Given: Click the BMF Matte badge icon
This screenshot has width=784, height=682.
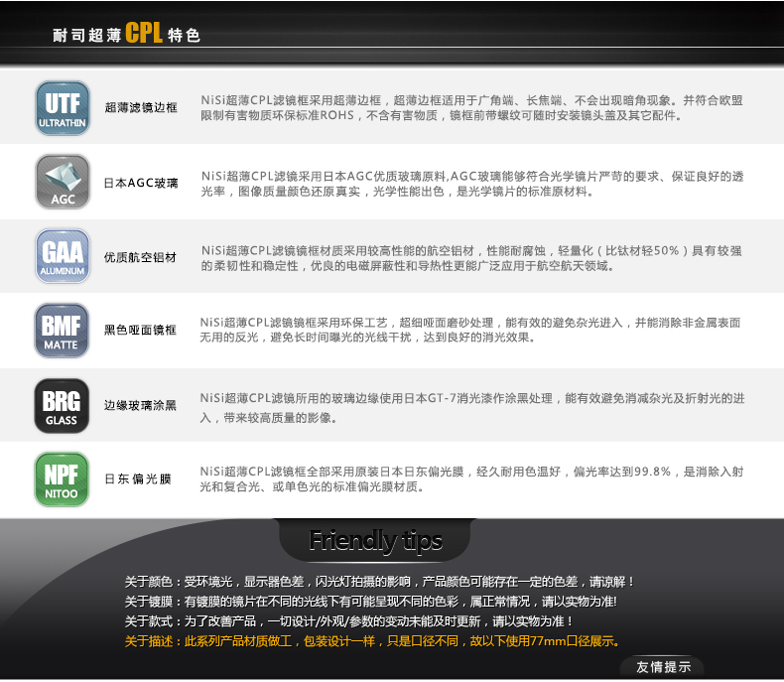Looking at the screenshot, I should [x=62, y=330].
